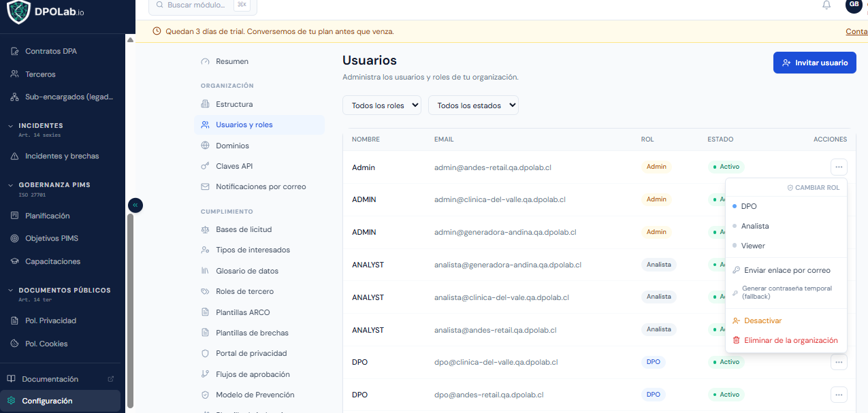Click the Sub-encargados hierarchy icon

[15, 97]
